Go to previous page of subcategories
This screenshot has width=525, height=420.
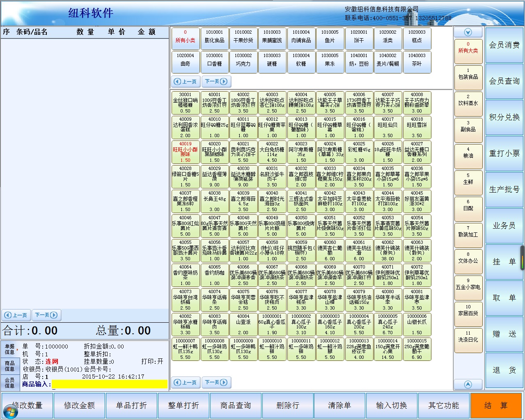click(185, 81)
